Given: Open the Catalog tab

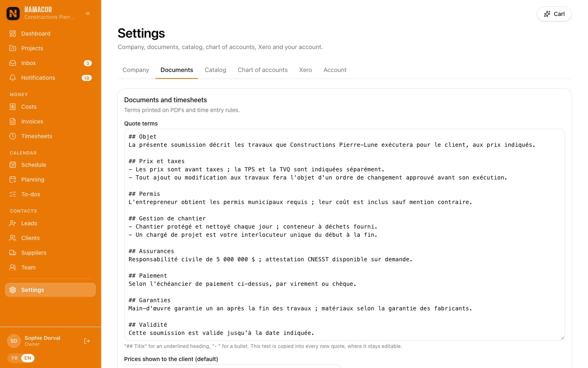Looking at the screenshot, I should click(x=216, y=70).
